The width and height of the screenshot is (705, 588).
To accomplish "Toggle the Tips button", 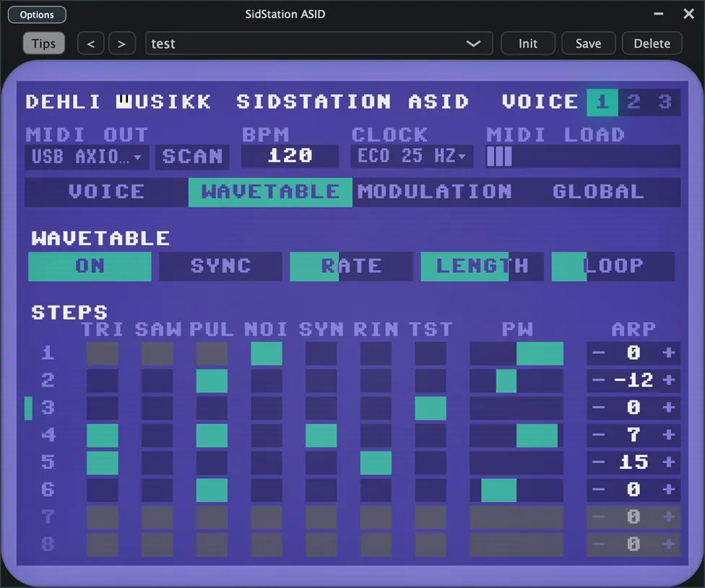I will [43, 43].
